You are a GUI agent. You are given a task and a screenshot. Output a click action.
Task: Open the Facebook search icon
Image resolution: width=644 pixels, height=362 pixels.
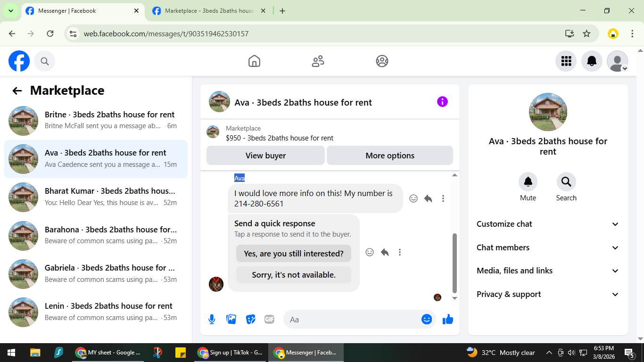[45, 61]
